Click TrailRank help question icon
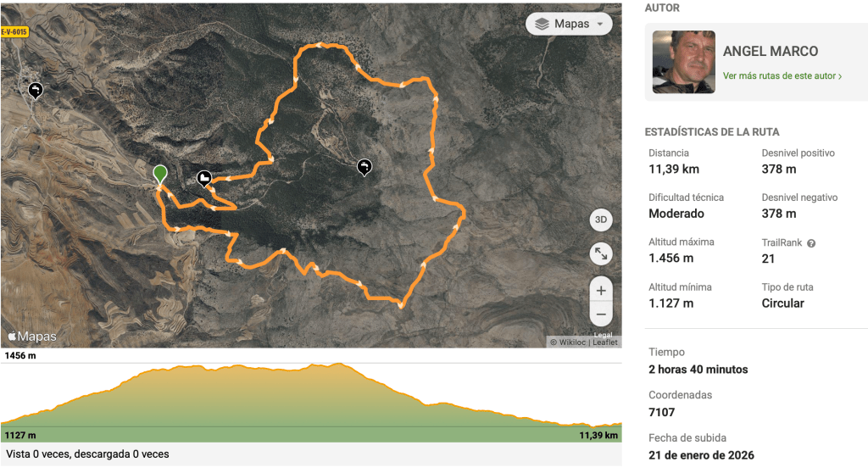 coord(811,243)
